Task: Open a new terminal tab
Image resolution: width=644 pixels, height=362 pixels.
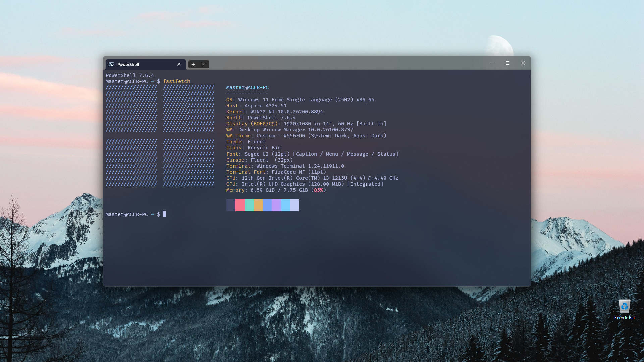Action: 193,64
